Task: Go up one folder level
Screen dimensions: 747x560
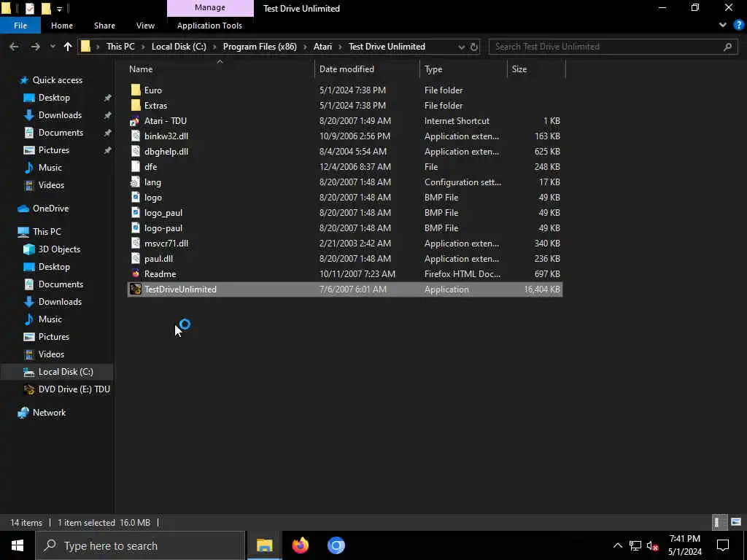Action: tap(68, 47)
